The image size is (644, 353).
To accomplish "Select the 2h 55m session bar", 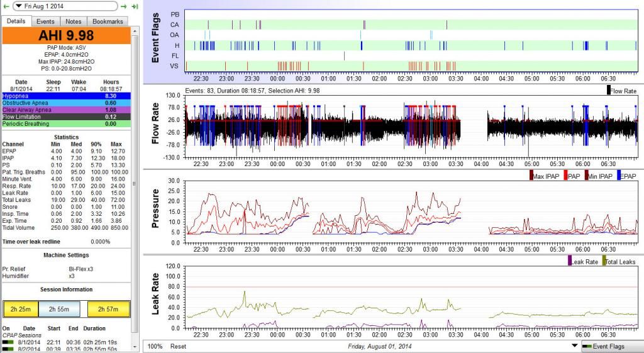I will 59,309.
